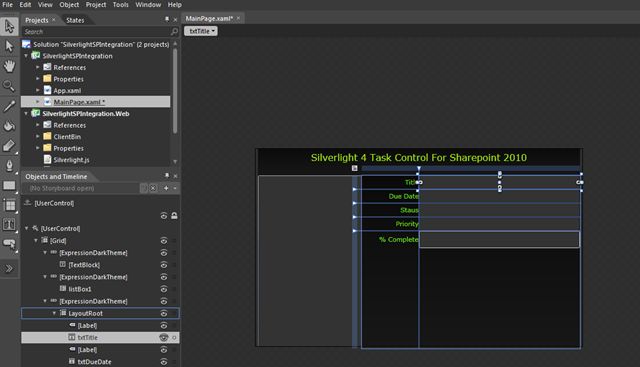640x367 pixels.
Task: Select listBox1 in the Objects tree
Action: (x=80, y=289)
